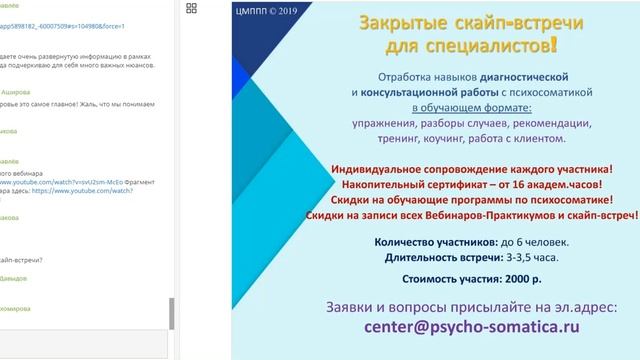Click the chat message input field
This screenshot has width=640, height=360.
(x=83, y=344)
